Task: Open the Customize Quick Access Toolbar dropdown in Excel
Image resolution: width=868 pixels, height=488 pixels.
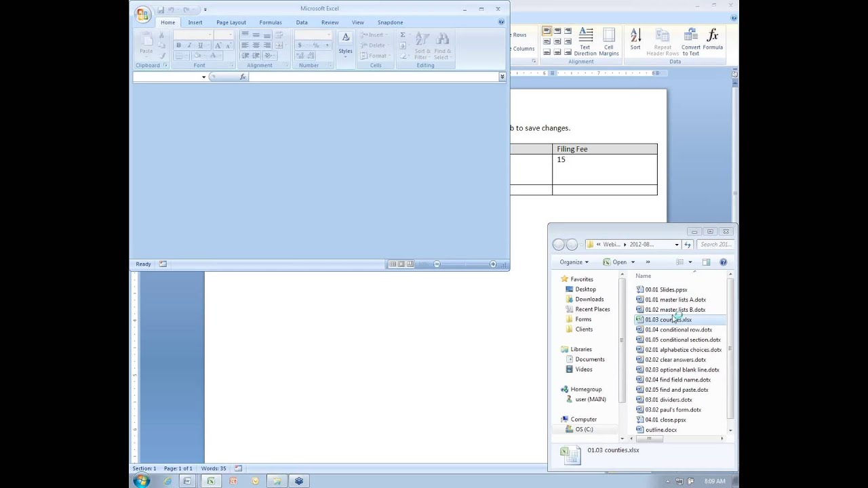Action: 205,9
